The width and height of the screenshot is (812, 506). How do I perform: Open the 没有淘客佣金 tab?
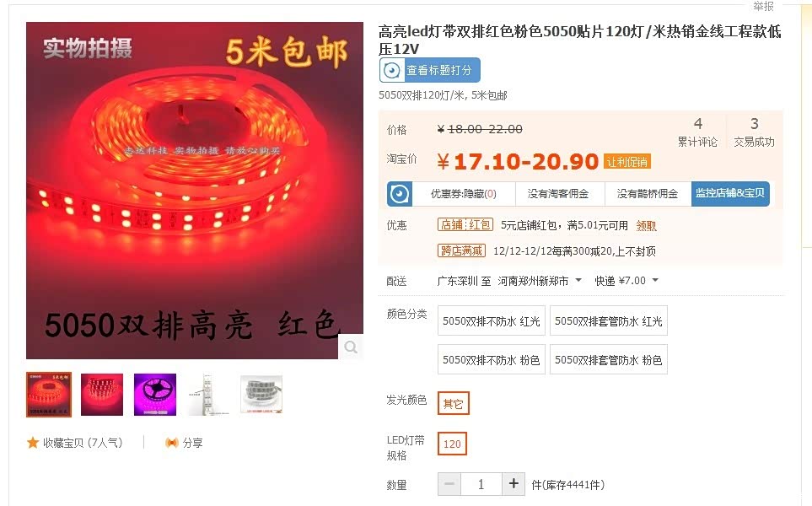[x=558, y=194]
